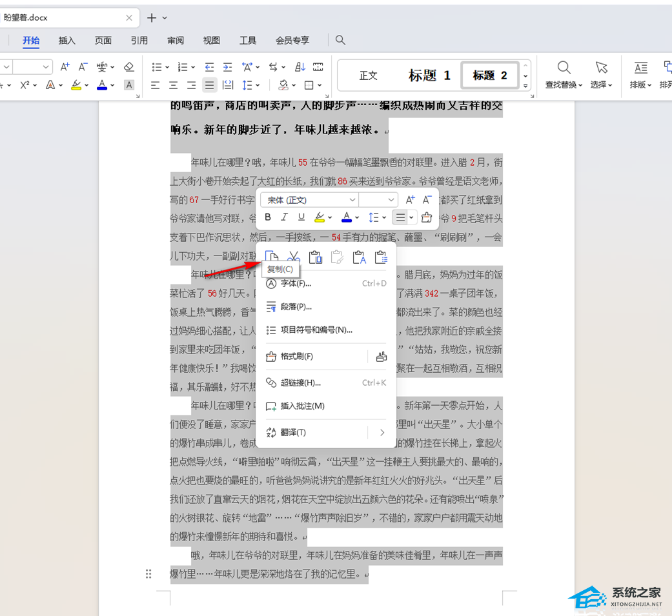Expand the styles gallery more arrow
Viewport: 672px width, 616px height.
coord(525,86)
